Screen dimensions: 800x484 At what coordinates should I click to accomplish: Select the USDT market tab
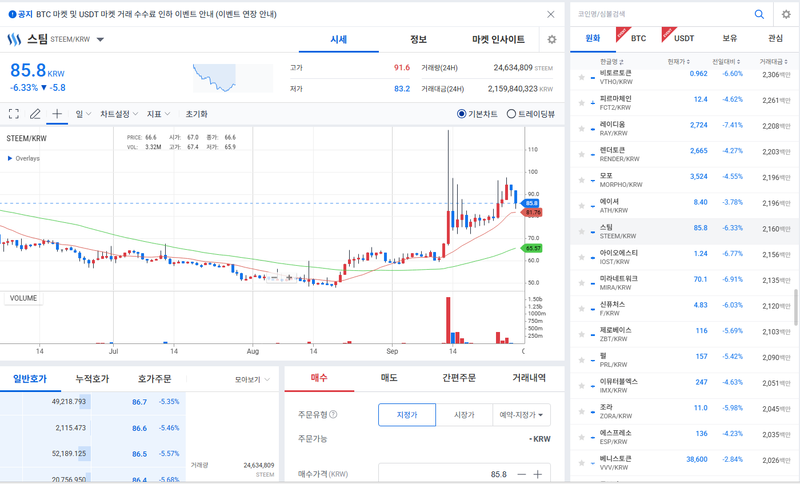point(684,38)
